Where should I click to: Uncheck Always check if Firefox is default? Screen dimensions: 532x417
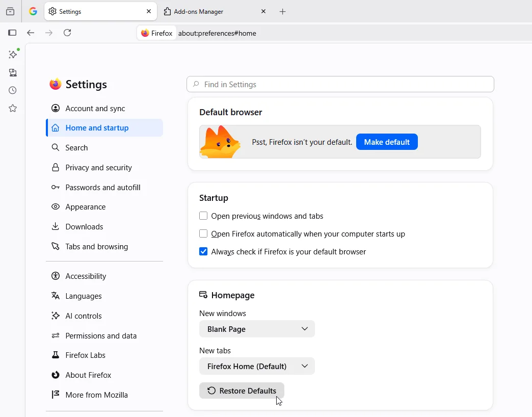(x=203, y=251)
